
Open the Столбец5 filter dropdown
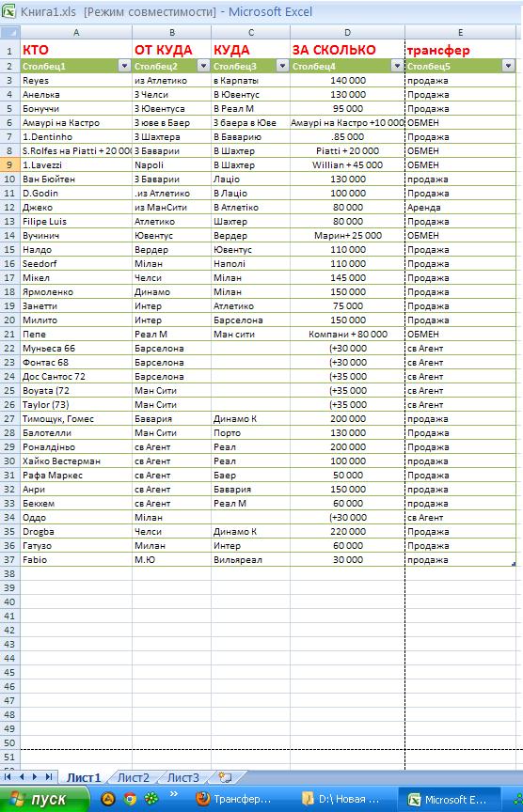(x=508, y=66)
